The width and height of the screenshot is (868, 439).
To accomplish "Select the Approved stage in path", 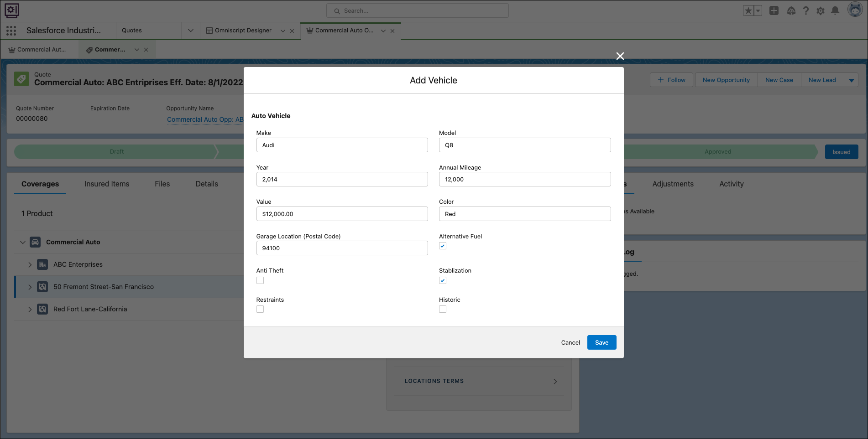I will (x=718, y=152).
